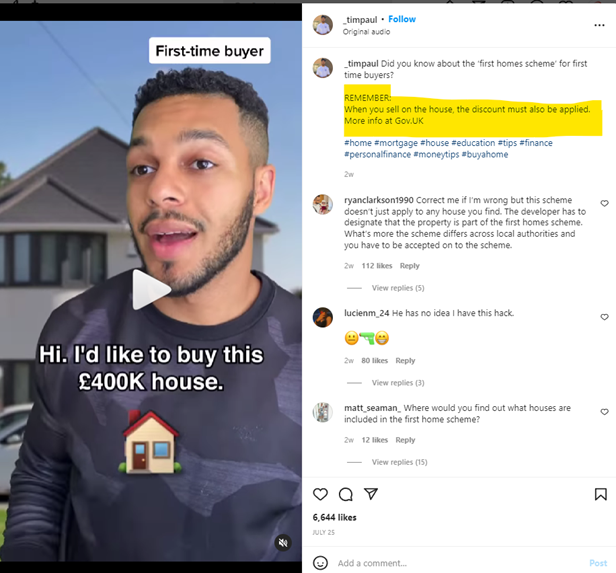The image size is (616, 573).
Task: Open _timpaul profile picture in header
Action: point(323,25)
